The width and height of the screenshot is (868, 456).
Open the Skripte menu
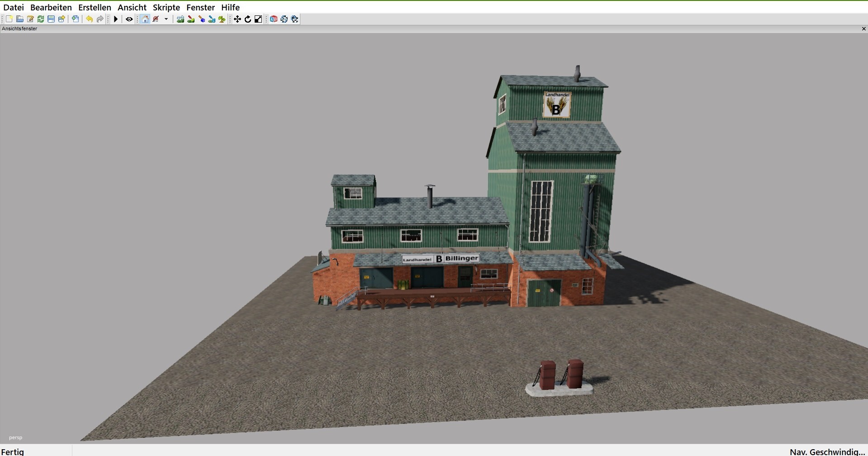(x=166, y=7)
